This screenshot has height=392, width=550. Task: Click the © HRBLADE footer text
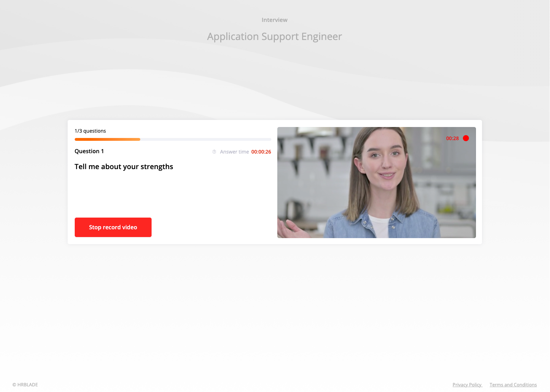click(x=25, y=385)
